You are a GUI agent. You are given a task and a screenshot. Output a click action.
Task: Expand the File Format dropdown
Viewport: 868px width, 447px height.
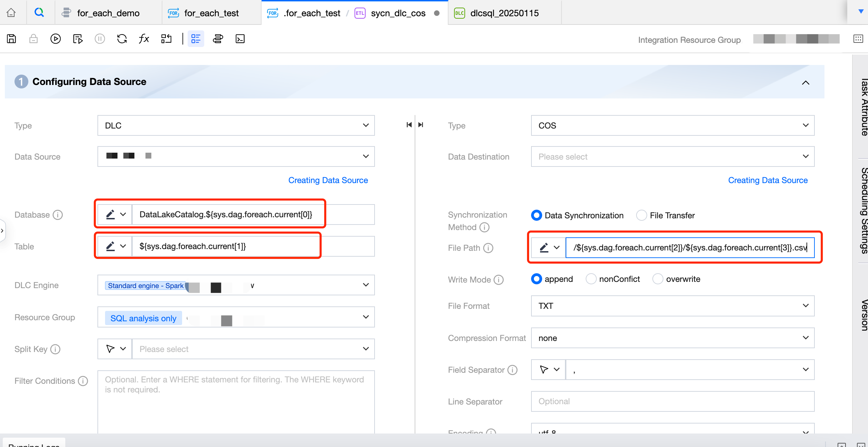click(672, 306)
